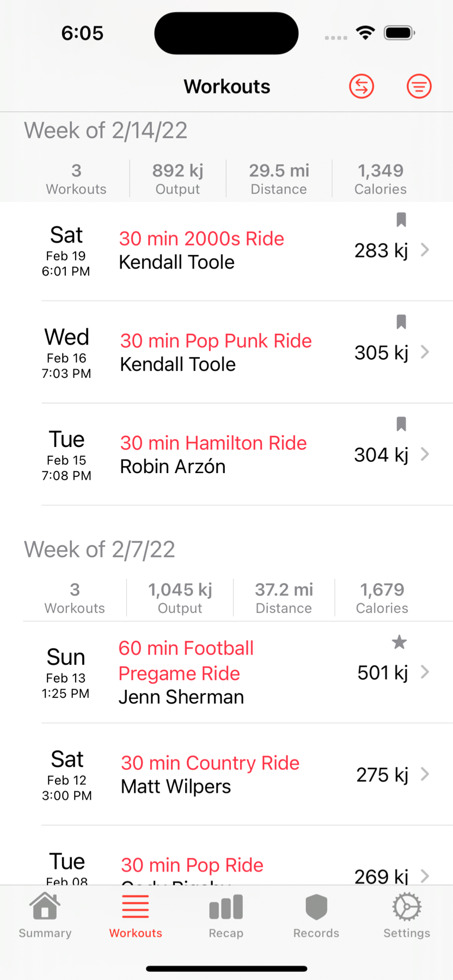Switch to the Summary tab
453x980 pixels.
pos(45,916)
